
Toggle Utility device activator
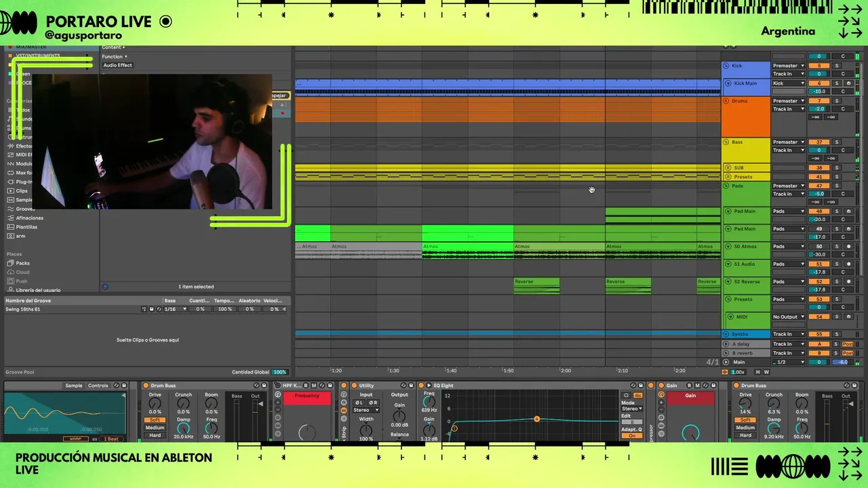coord(354,386)
